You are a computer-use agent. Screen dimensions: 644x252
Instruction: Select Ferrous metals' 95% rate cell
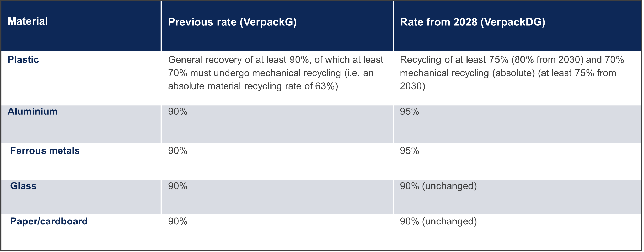point(410,151)
